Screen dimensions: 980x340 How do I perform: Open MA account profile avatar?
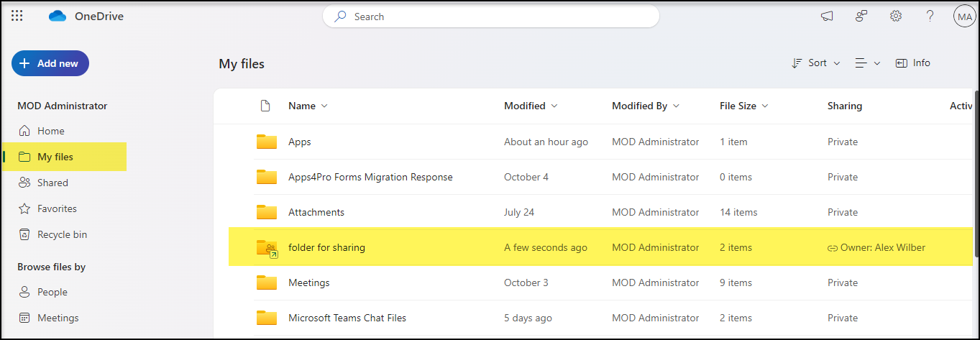[x=964, y=17]
